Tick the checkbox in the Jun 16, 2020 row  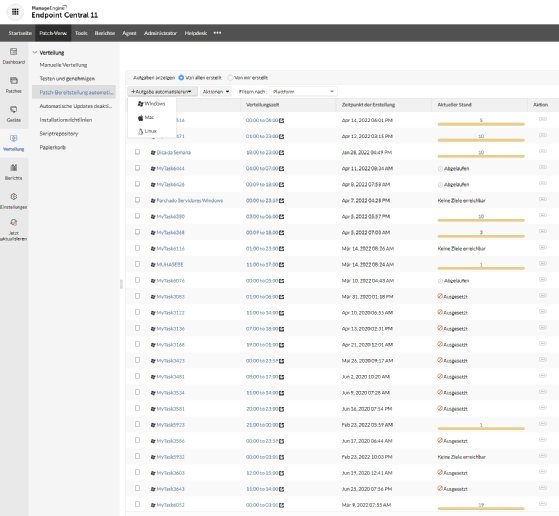coord(137,408)
